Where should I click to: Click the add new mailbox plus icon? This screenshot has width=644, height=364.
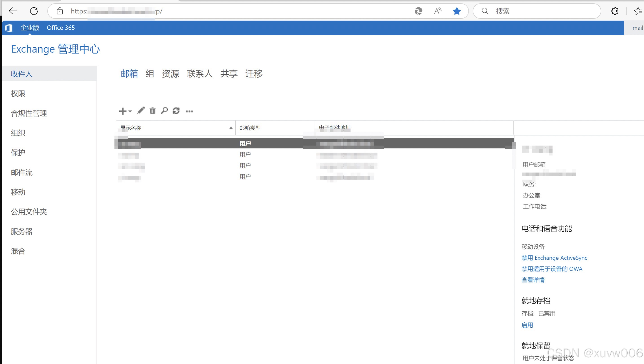pos(123,111)
